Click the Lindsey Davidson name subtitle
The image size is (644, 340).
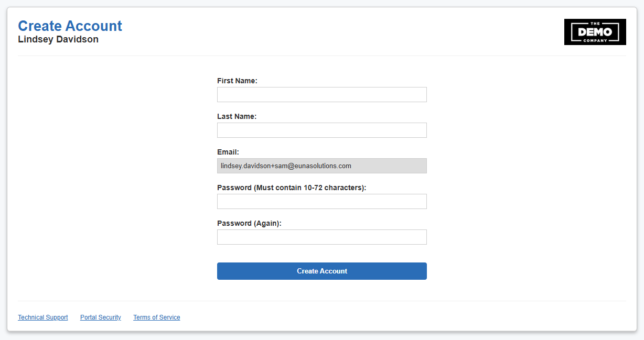click(58, 39)
